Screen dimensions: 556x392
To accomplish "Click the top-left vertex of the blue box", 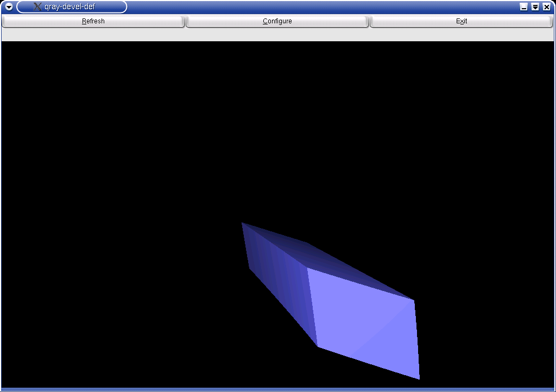I will [x=243, y=224].
